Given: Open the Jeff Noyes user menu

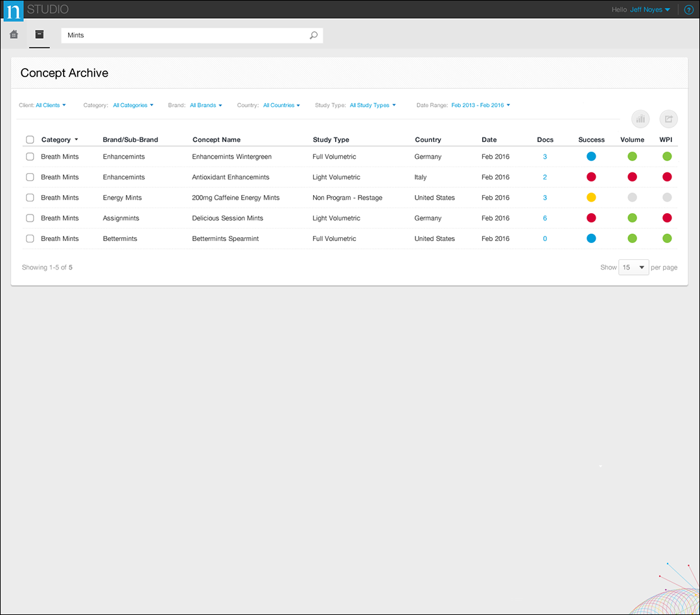Looking at the screenshot, I should point(650,10).
